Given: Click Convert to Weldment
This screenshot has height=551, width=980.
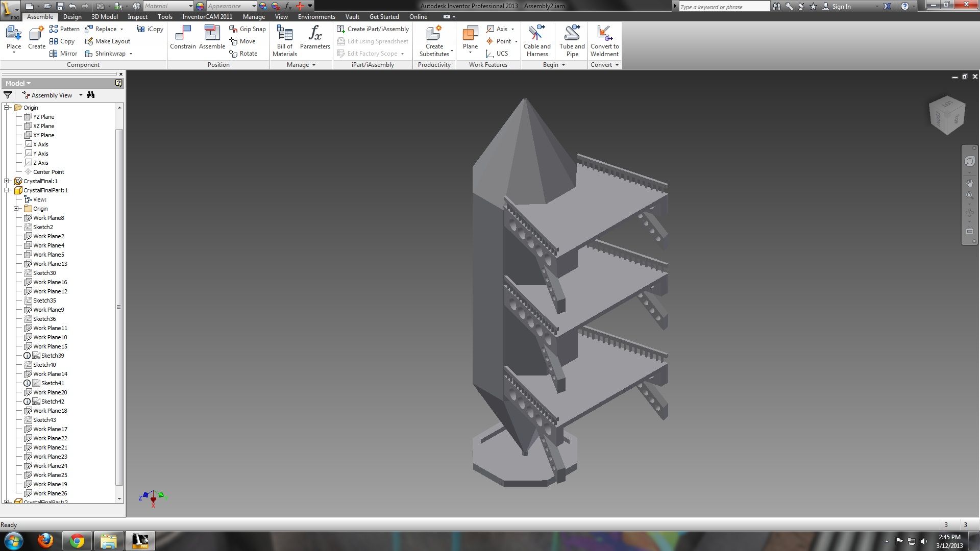Looking at the screenshot, I should pos(604,38).
